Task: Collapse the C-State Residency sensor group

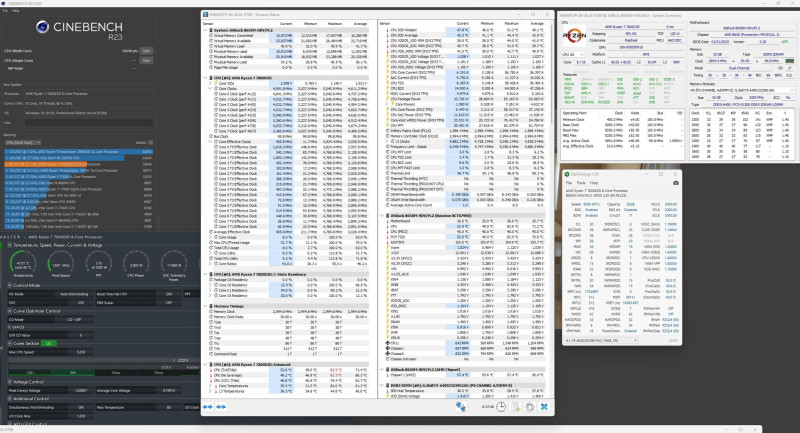Action: 206,274
